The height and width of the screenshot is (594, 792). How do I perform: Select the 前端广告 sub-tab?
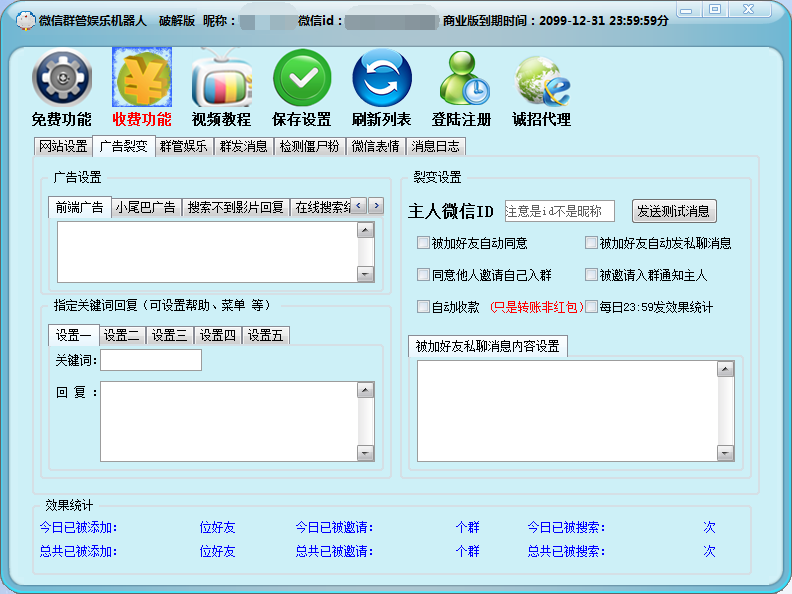[79, 207]
